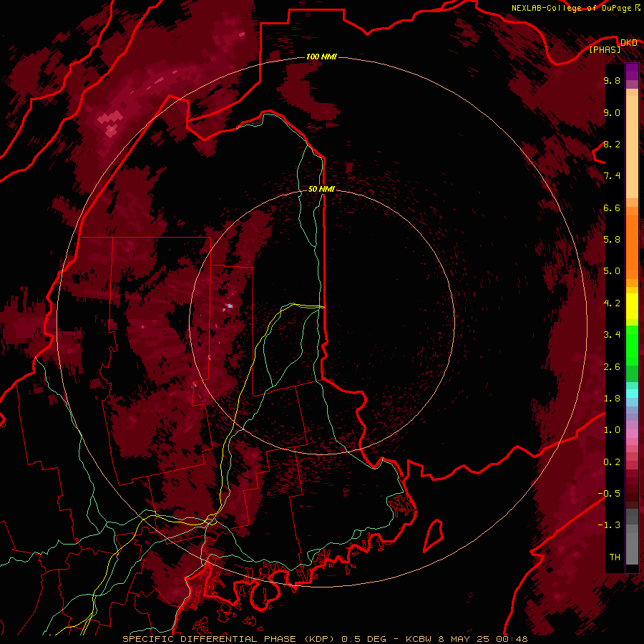Pick the pink color bar segment beside 1.0
Viewport: 644px width, 644px height.
[x=632, y=432]
